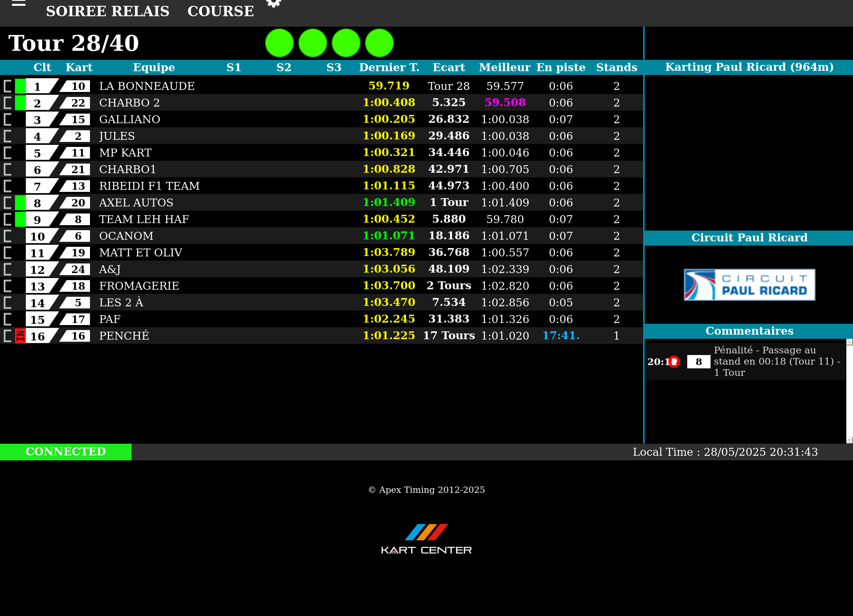Click the Kart Center logo

pyautogui.click(x=426, y=539)
